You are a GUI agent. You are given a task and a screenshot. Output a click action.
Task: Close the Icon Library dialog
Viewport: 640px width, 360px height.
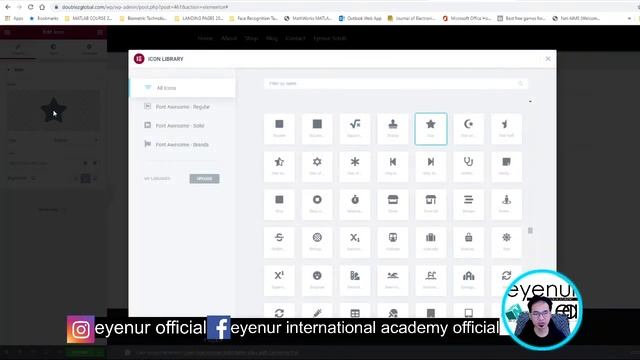pyautogui.click(x=548, y=59)
